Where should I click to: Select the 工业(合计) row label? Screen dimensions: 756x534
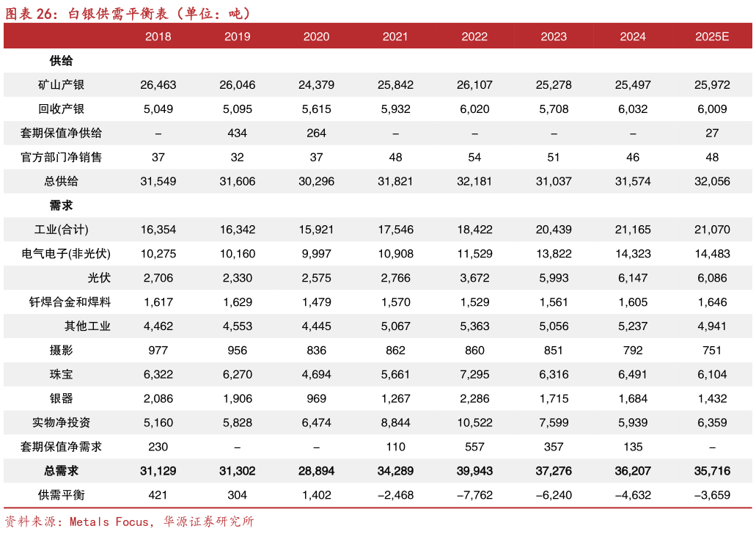(x=62, y=230)
